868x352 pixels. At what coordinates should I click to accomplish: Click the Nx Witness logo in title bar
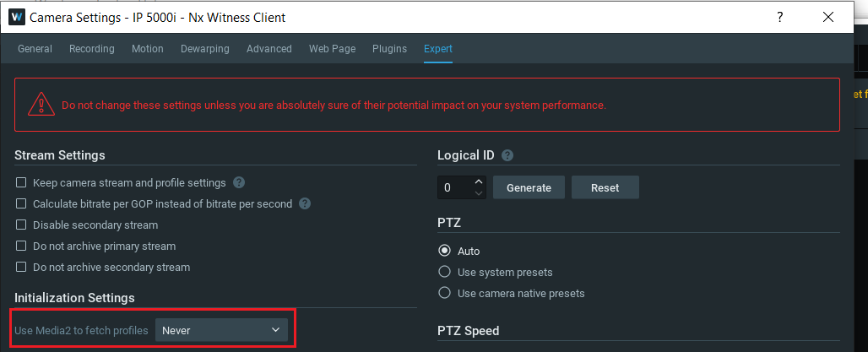tap(17, 17)
